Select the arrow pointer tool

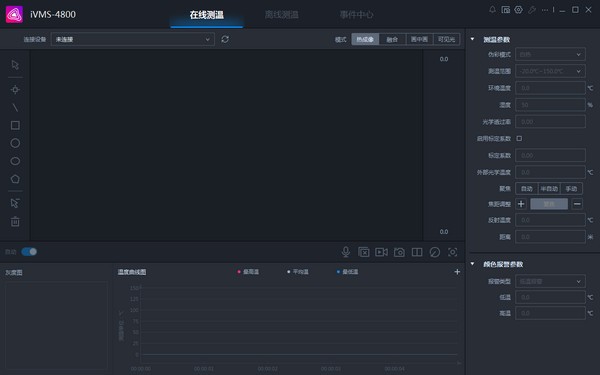pos(15,65)
